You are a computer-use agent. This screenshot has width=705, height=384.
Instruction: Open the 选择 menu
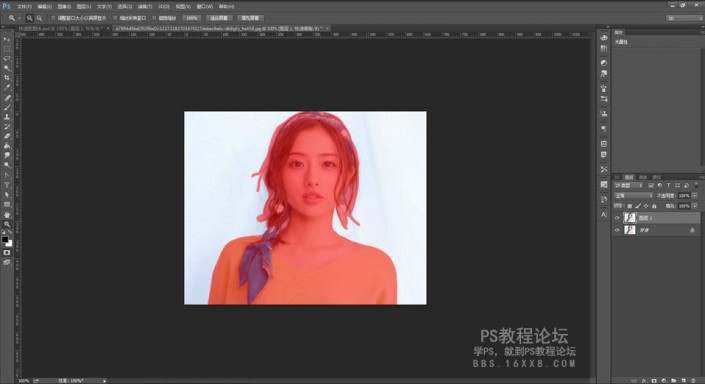click(x=125, y=7)
